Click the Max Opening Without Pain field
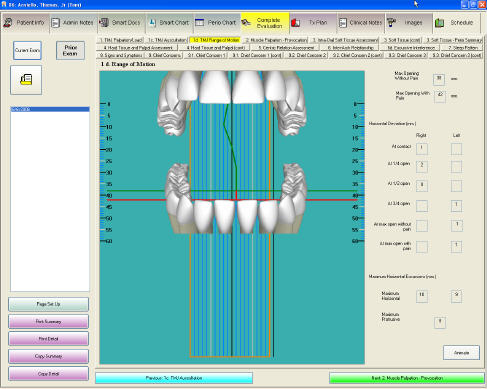The image size is (487, 389). (439, 79)
